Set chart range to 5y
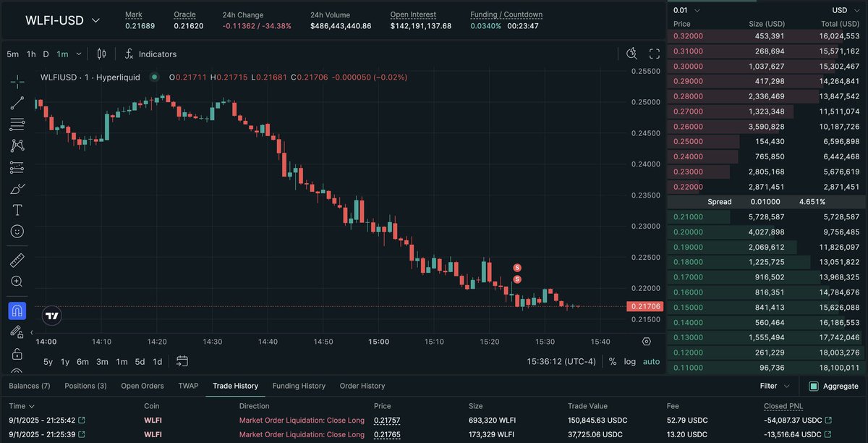This screenshot has width=868, height=443. tap(48, 361)
